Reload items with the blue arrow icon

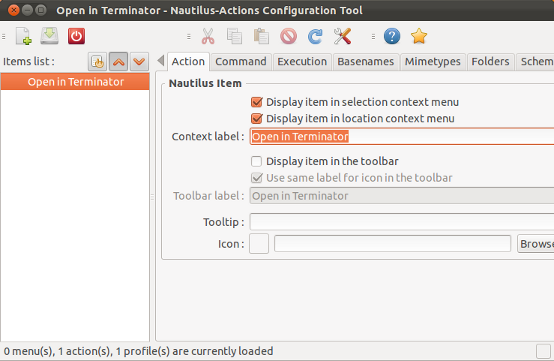coord(315,36)
